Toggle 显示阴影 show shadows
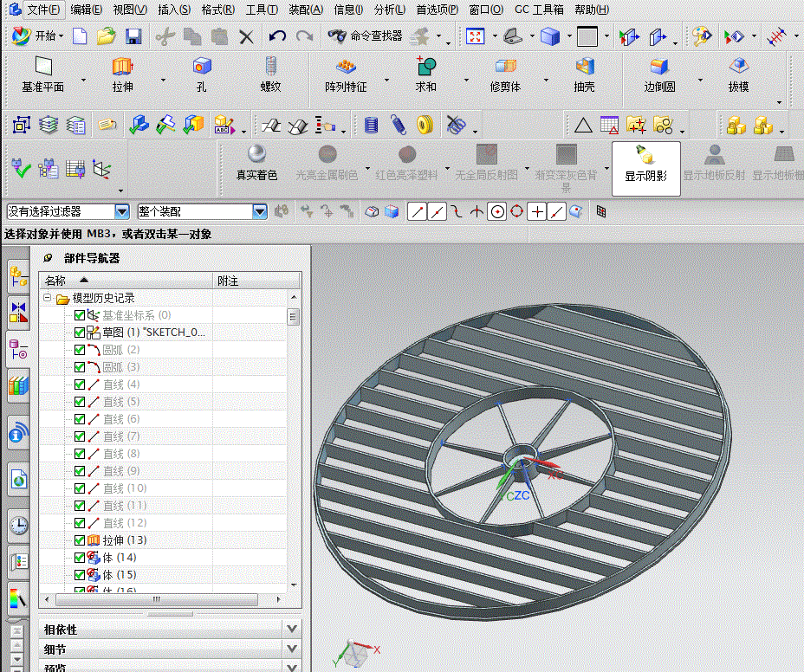Screen dimensions: 804x672 (646, 169)
